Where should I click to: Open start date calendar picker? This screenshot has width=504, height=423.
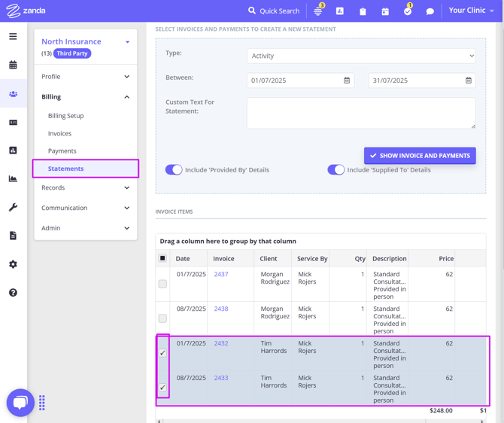click(x=347, y=81)
